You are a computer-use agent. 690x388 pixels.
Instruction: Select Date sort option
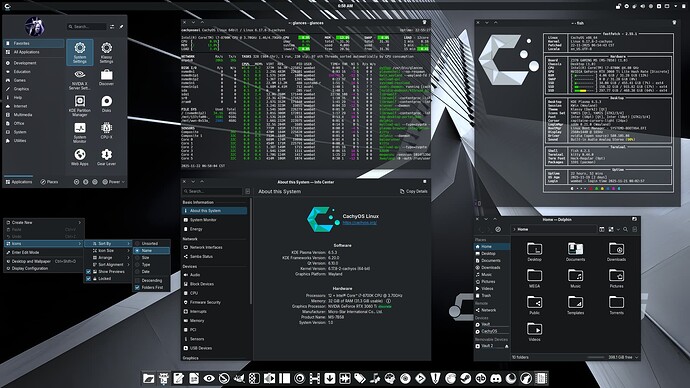click(x=151, y=271)
